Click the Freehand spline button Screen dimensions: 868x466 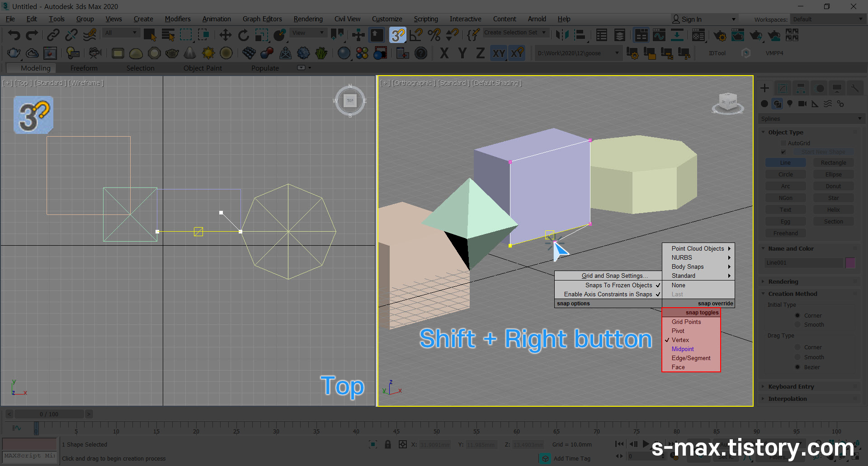coord(786,233)
